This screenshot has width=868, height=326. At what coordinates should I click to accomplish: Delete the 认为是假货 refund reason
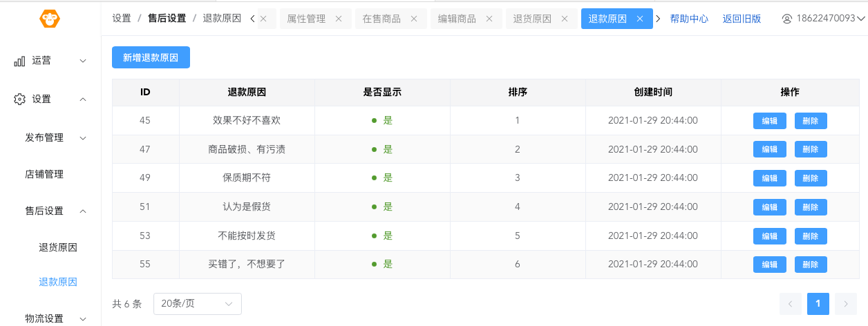811,207
